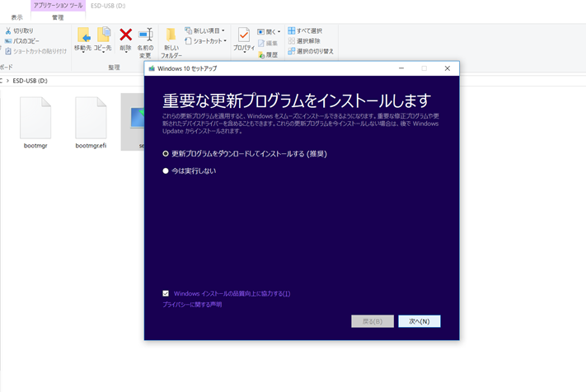Open the privacy statement (プライバシーに関する声明) link
Screen dimensions: 586x392
(192, 305)
